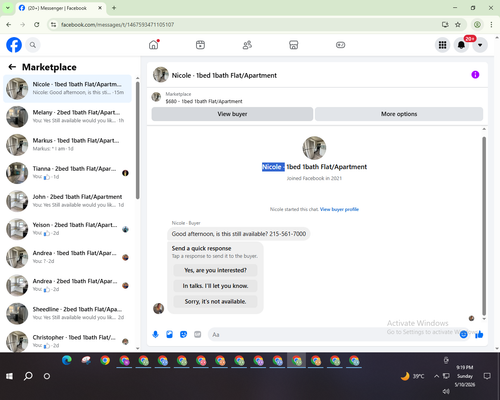500x400 pixels.
Task: Open the GIF picker icon
Action: [x=198, y=334]
